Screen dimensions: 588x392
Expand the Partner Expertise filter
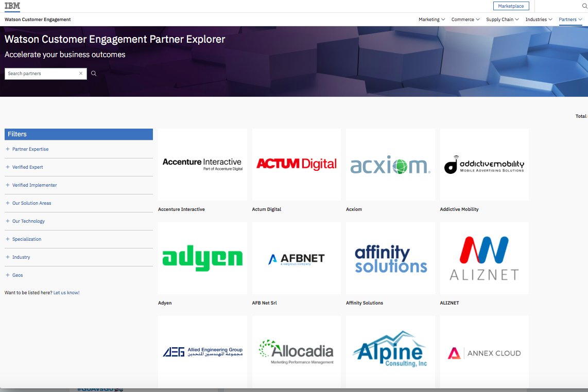(x=30, y=149)
